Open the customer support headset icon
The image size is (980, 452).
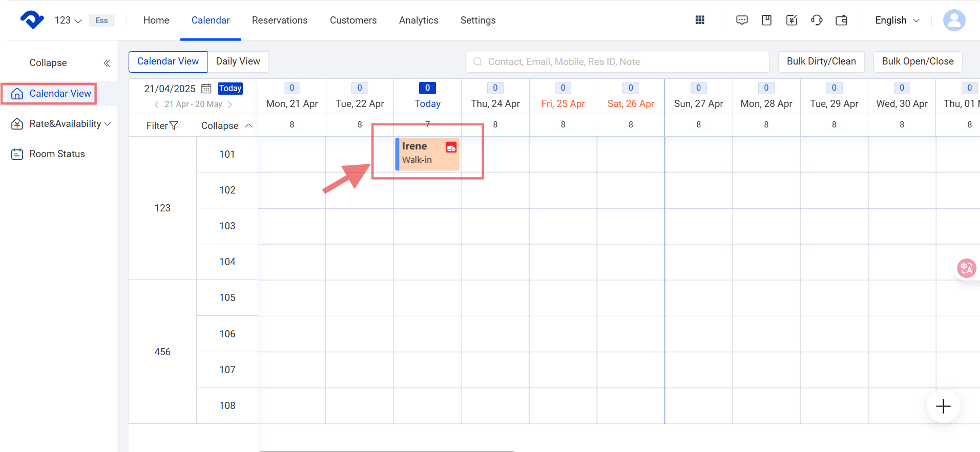pyautogui.click(x=817, y=20)
